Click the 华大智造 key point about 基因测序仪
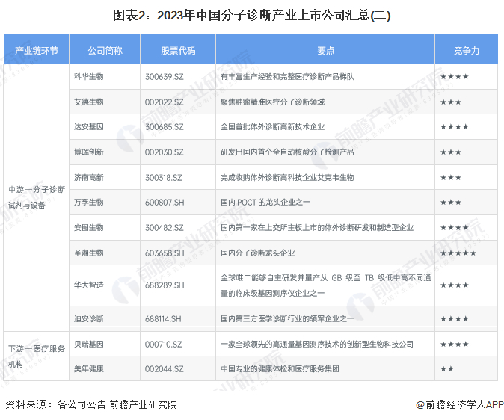This screenshot has width=504, height=420. point(325,285)
